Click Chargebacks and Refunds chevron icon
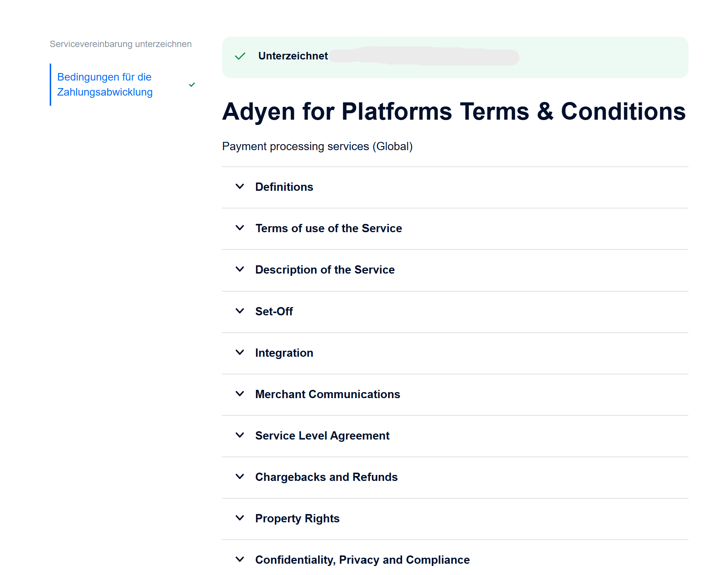 [240, 477]
